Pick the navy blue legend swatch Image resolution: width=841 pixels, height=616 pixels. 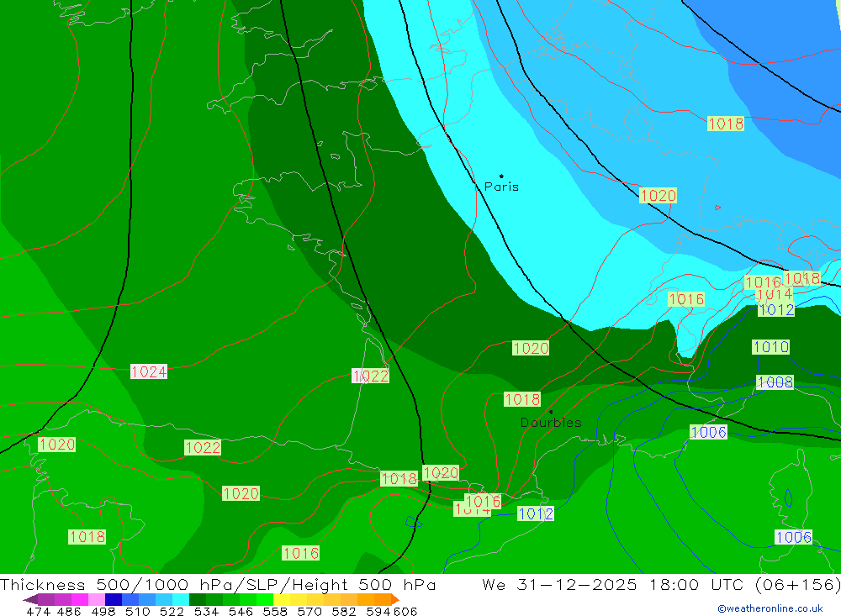(x=114, y=599)
